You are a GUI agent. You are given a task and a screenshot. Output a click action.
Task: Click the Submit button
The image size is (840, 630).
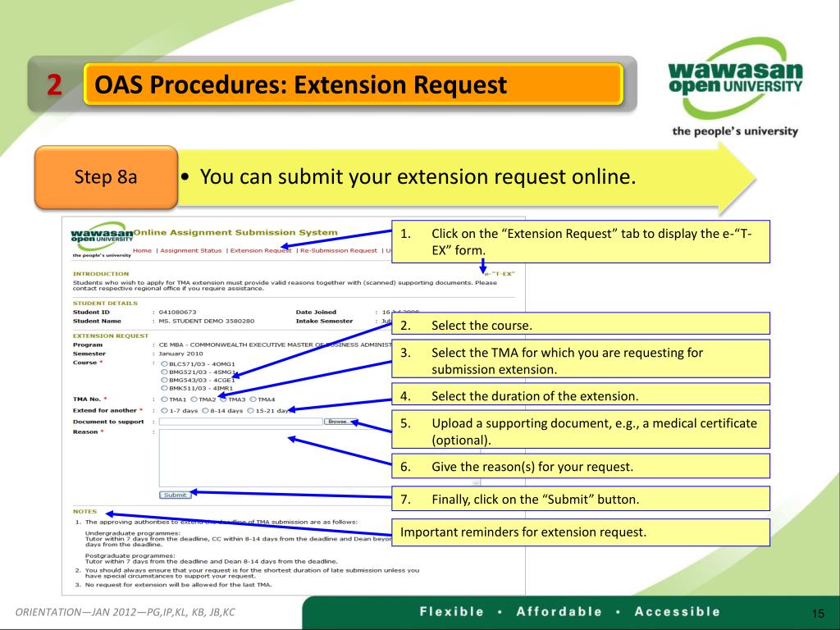(176, 495)
